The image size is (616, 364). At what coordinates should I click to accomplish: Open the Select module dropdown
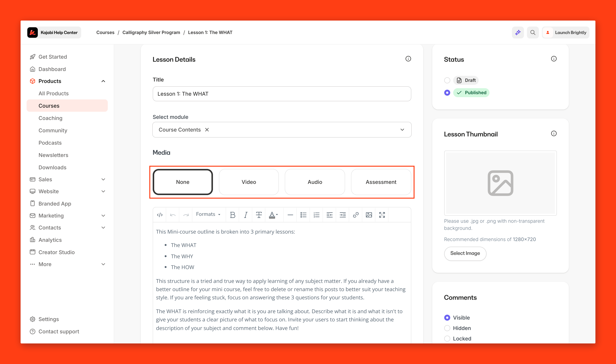point(402,129)
